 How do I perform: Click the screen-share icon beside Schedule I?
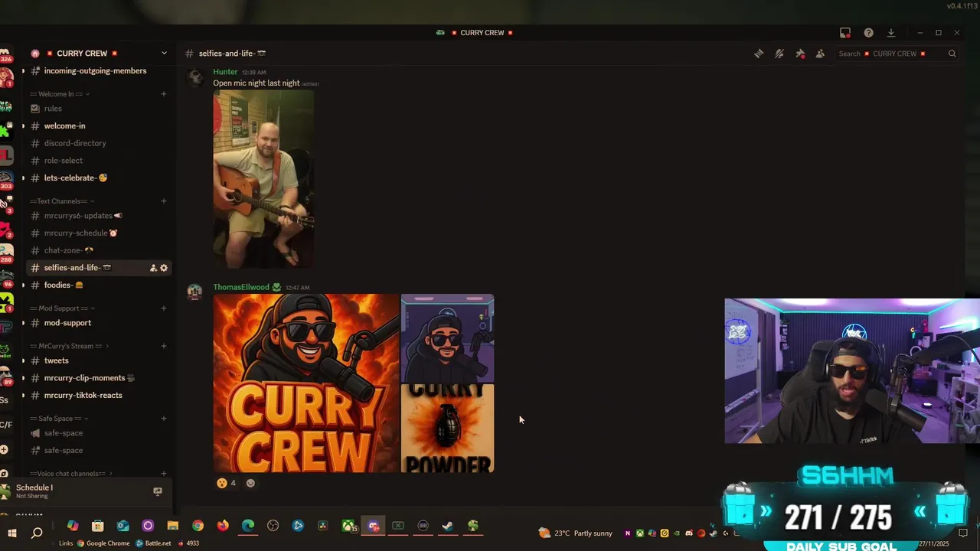[158, 491]
